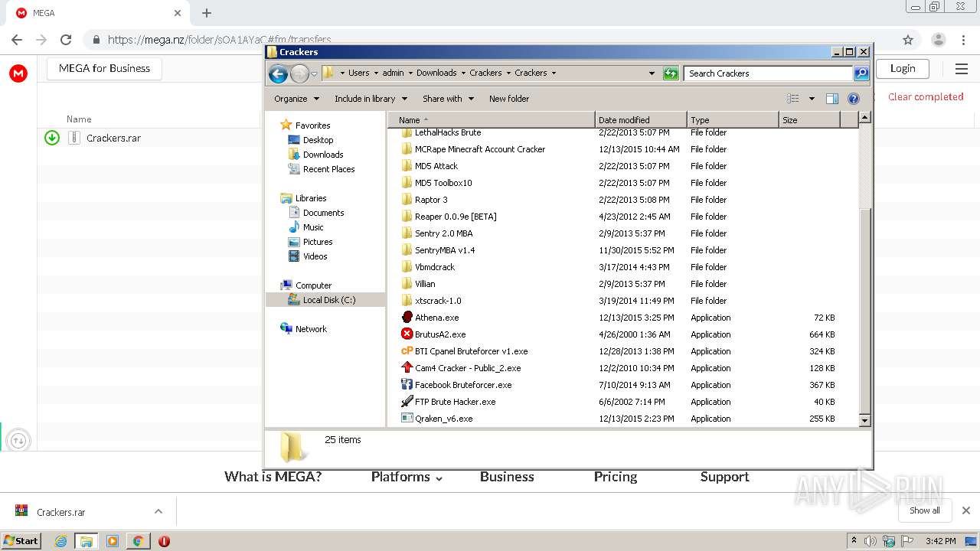The image size is (980, 551).
Task: Click the New folder button
Action: click(x=509, y=99)
